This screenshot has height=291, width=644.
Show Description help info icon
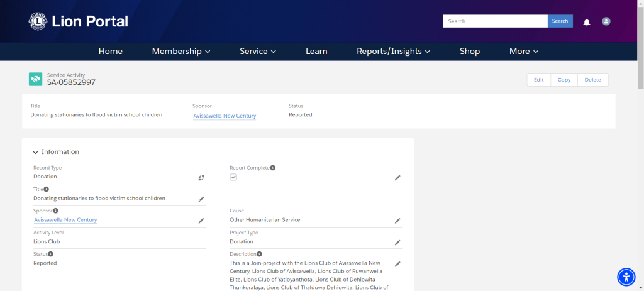[260, 254]
